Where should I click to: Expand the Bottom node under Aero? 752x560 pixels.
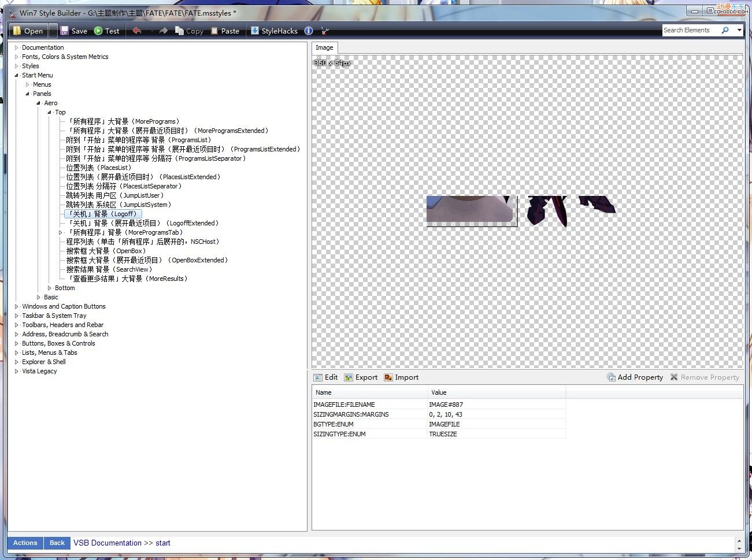click(x=50, y=288)
